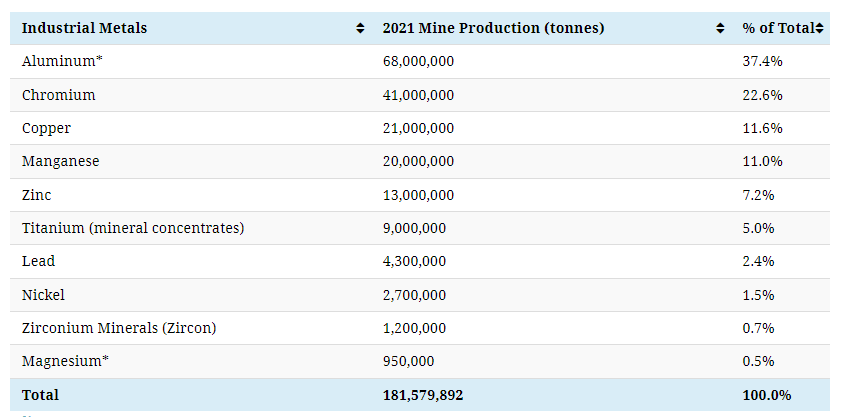The width and height of the screenshot is (842, 417).
Task: Select the Aluminum* row name
Action: pyautogui.click(x=61, y=61)
